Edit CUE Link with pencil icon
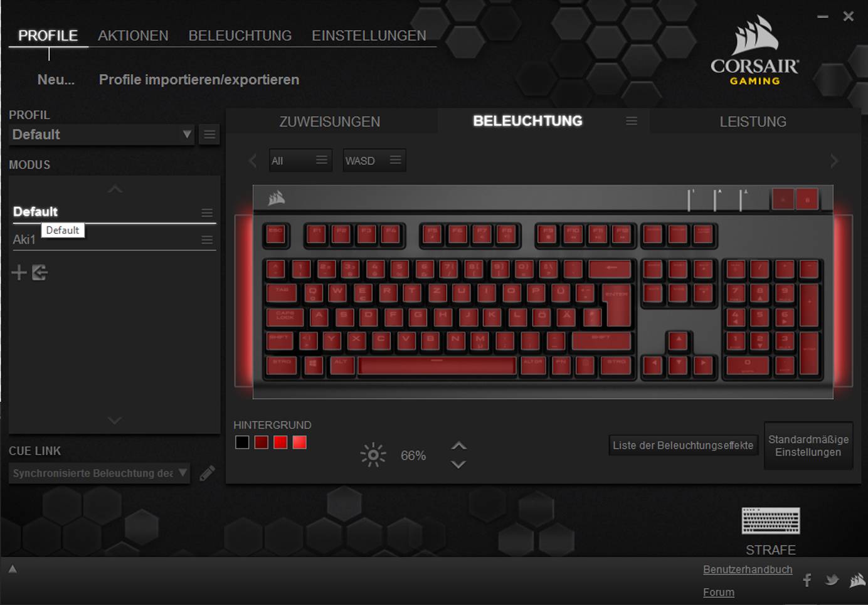The image size is (868, 605). pyautogui.click(x=207, y=473)
